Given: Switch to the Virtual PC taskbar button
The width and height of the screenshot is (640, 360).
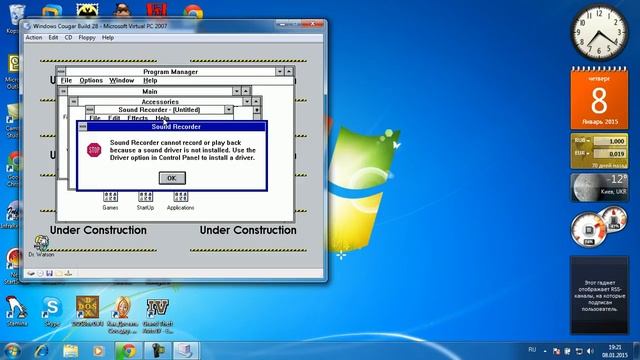Looking at the screenshot, I should pyautogui.click(x=186, y=351).
